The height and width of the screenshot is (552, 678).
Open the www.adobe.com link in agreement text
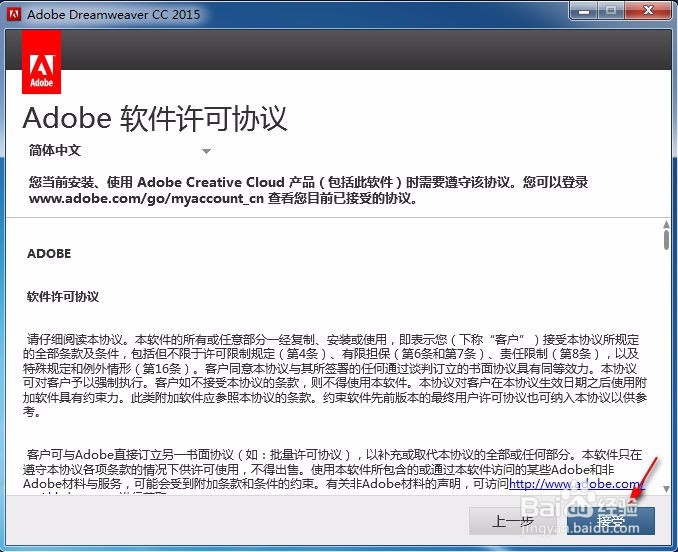coord(577,484)
